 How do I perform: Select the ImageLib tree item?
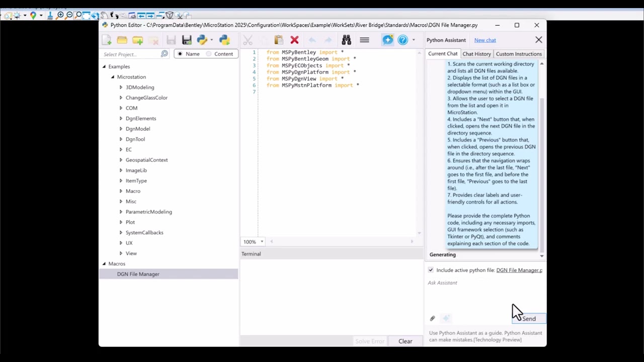(x=136, y=170)
